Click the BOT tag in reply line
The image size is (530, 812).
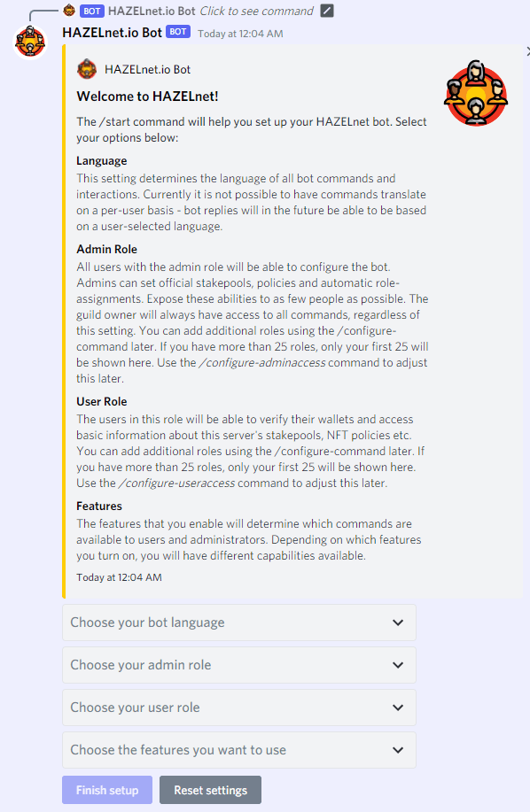click(x=91, y=11)
